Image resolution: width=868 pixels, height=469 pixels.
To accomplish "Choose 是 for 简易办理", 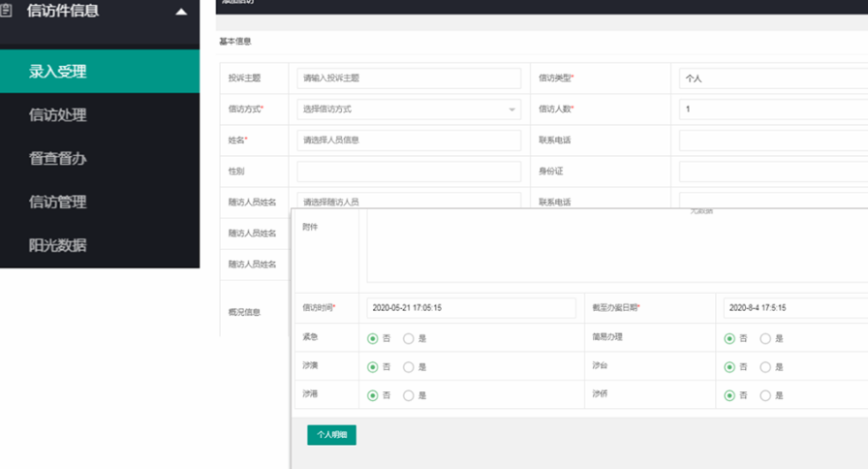I will pyautogui.click(x=765, y=339).
